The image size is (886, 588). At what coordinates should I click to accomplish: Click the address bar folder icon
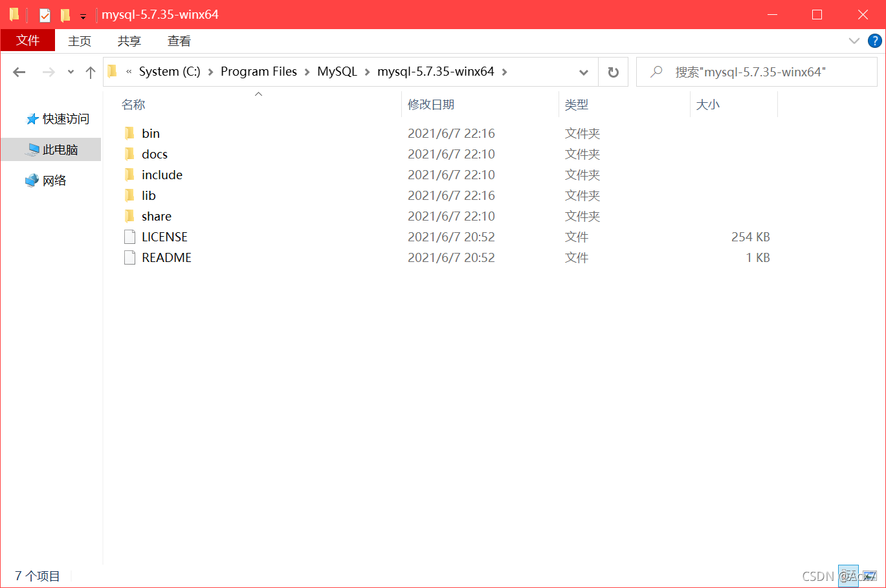(112, 71)
